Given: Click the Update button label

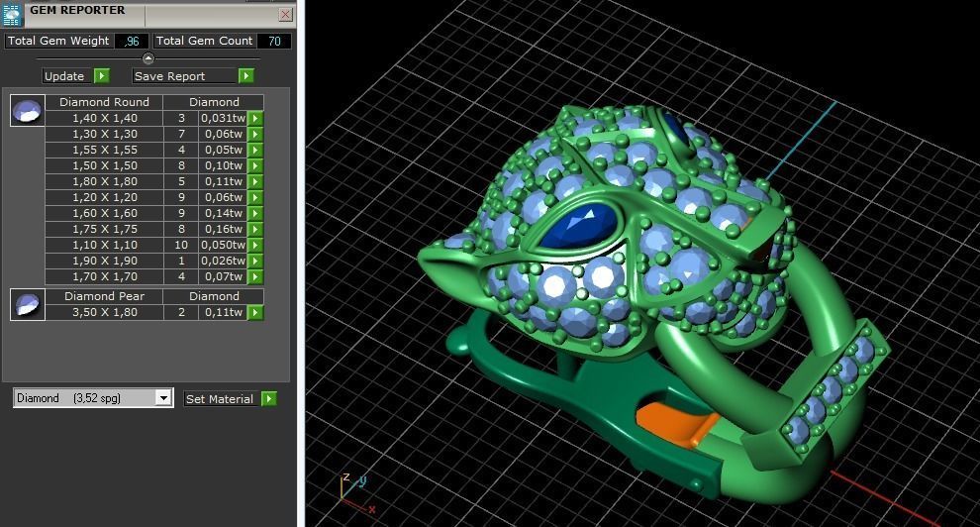Looking at the screenshot, I should (64, 76).
